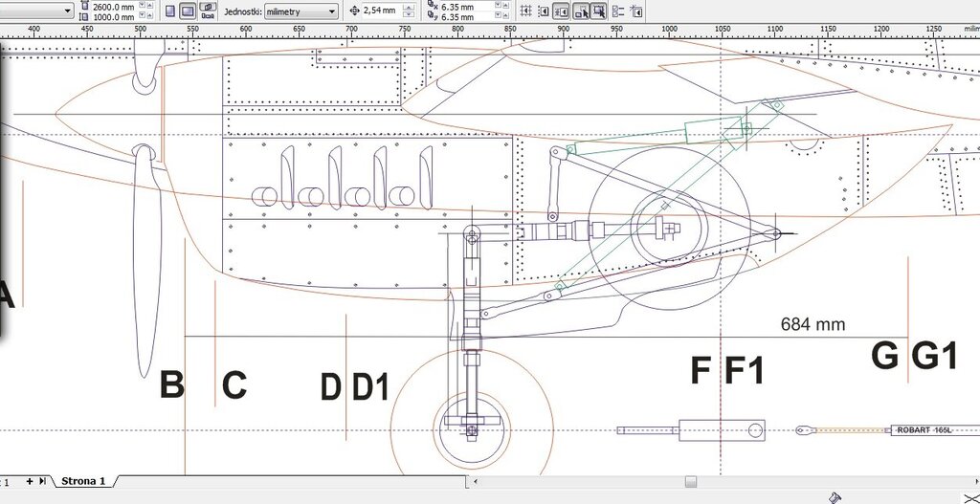This screenshot has width=980, height=504.
Task: Click the page height field 1000.0 mm
Action: [x=113, y=17]
